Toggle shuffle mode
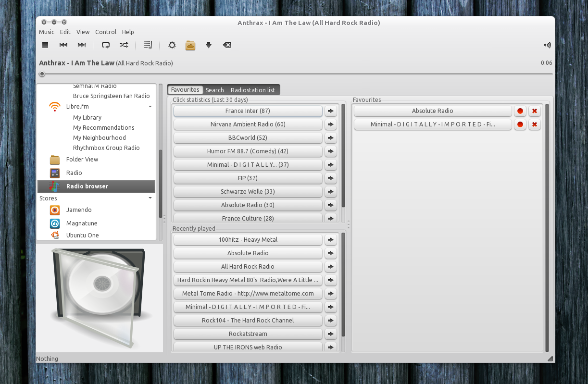 tap(124, 45)
